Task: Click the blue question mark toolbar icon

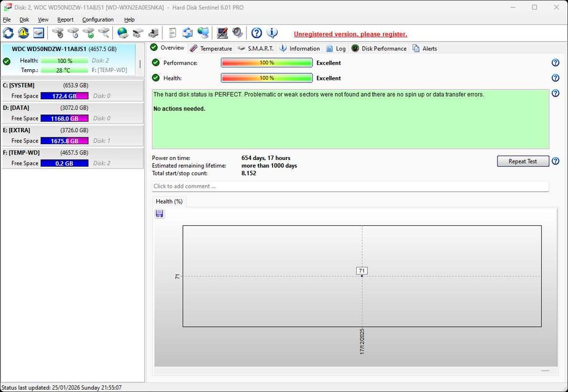Action: click(257, 33)
